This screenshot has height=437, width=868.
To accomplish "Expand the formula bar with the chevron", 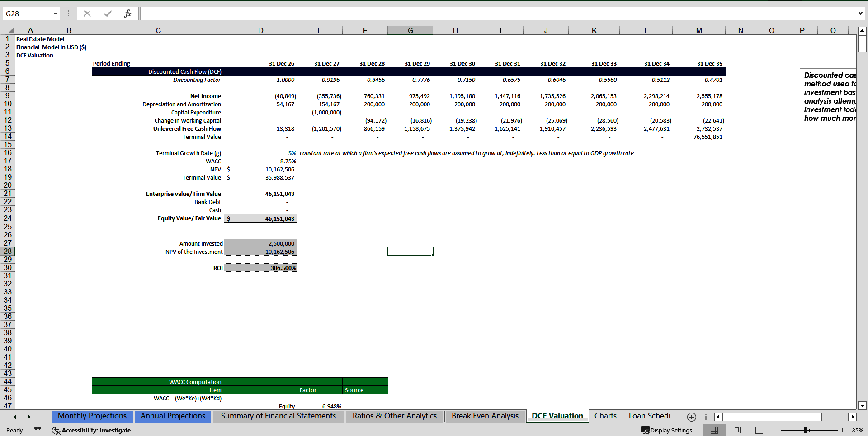I will pyautogui.click(x=860, y=14).
